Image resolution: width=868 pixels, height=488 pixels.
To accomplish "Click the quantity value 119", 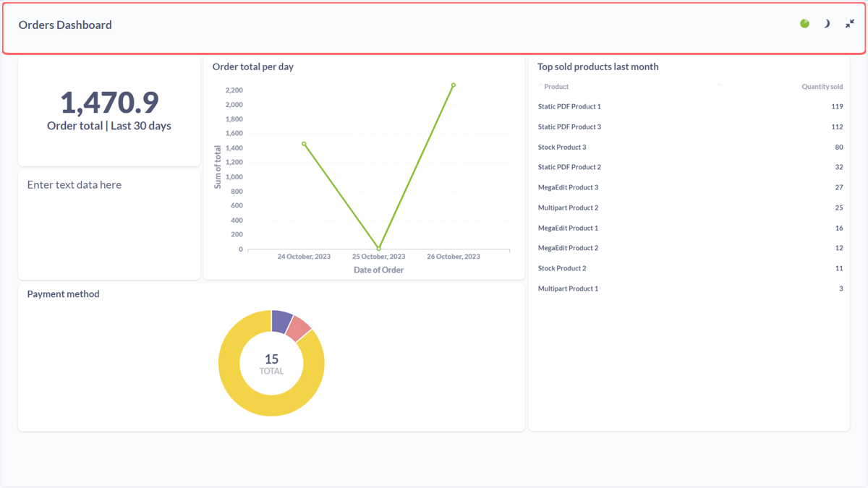I will coord(837,106).
